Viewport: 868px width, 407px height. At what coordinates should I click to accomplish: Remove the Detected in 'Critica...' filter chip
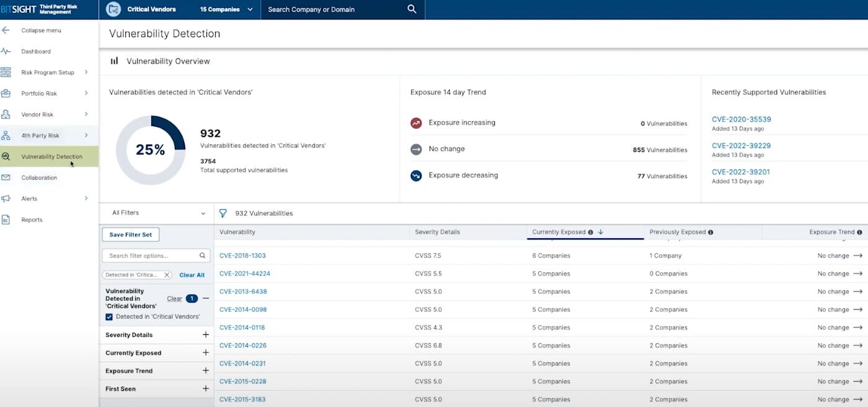(x=167, y=275)
